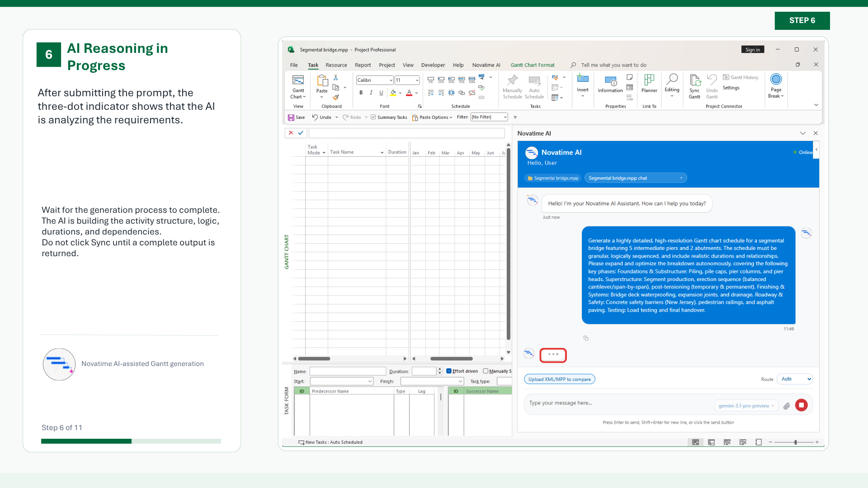Click the red font color swatch
The height and width of the screenshot is (488, 868).
click(x=409, y=93)
